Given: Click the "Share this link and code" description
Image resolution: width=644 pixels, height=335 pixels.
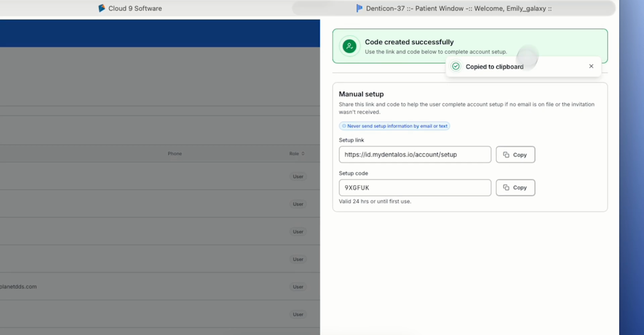Looking at the screenshot, I should pyautogui.click(x=466, y=108).
